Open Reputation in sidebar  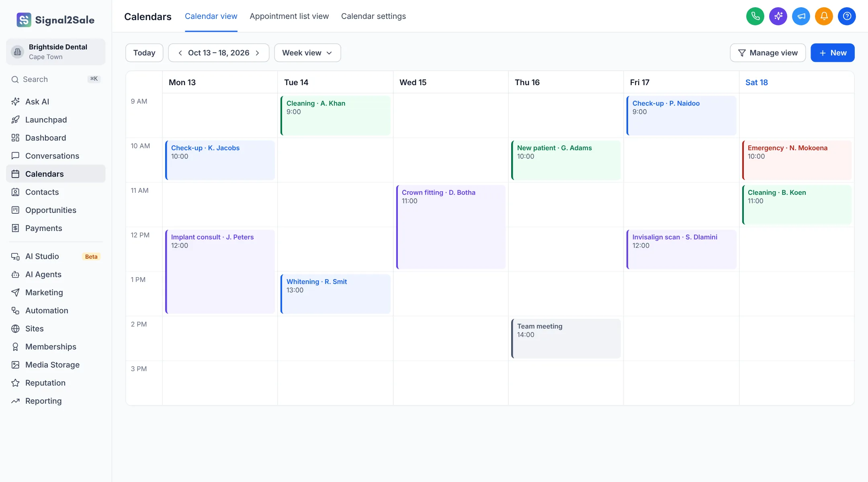[x=56, y=383]
